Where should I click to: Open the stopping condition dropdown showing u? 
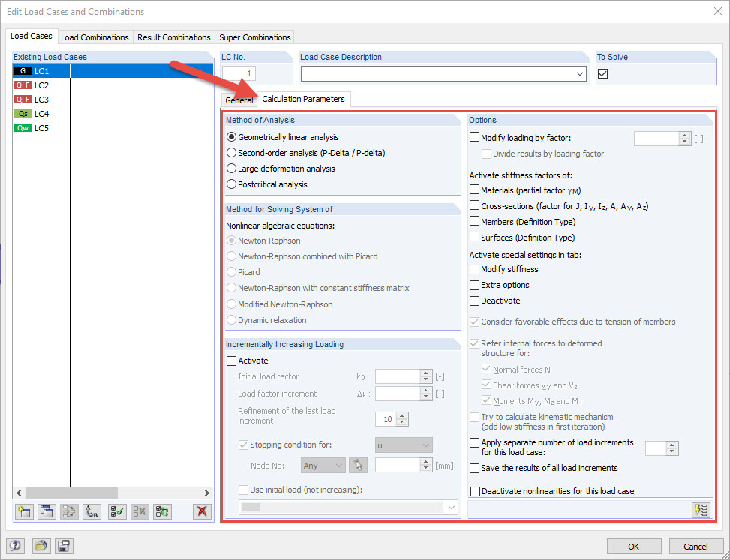pos(403,445)
